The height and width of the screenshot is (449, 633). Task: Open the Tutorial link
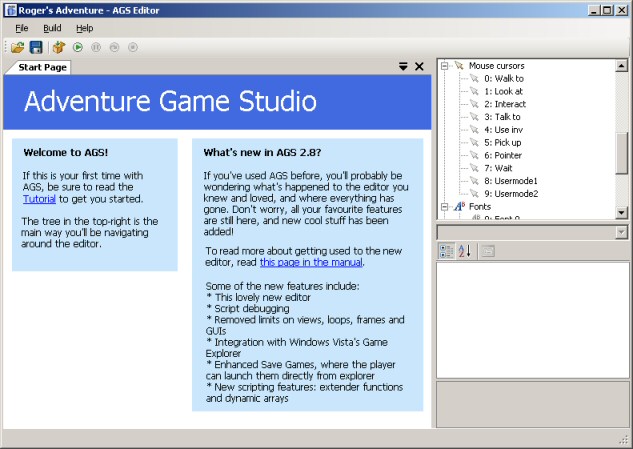(x=40, y=199)
